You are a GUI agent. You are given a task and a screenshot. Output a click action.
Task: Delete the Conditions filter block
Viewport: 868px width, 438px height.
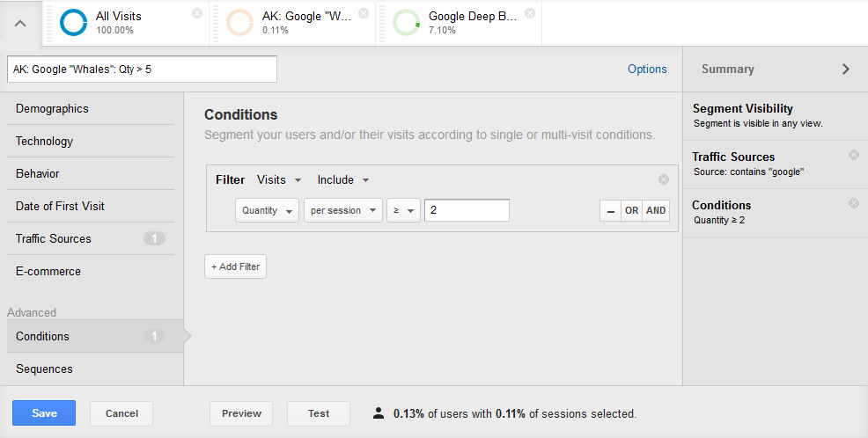click(x=664, y=179)
